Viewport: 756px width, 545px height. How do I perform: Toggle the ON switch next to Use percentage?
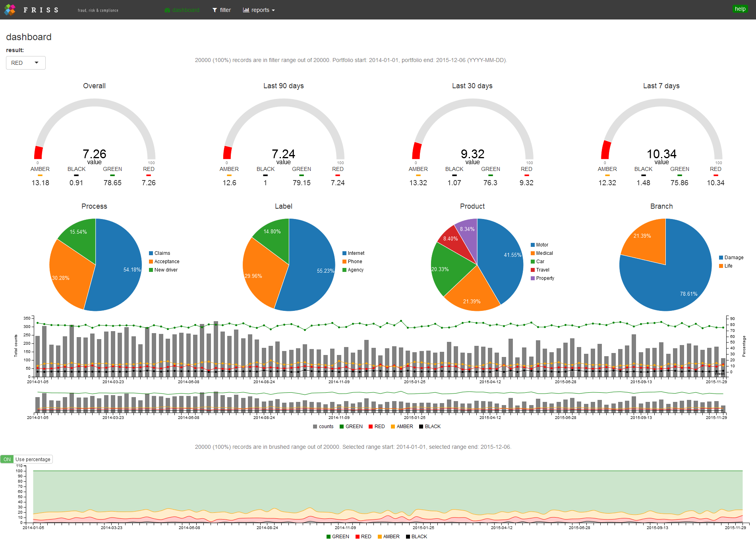[7, 459]
